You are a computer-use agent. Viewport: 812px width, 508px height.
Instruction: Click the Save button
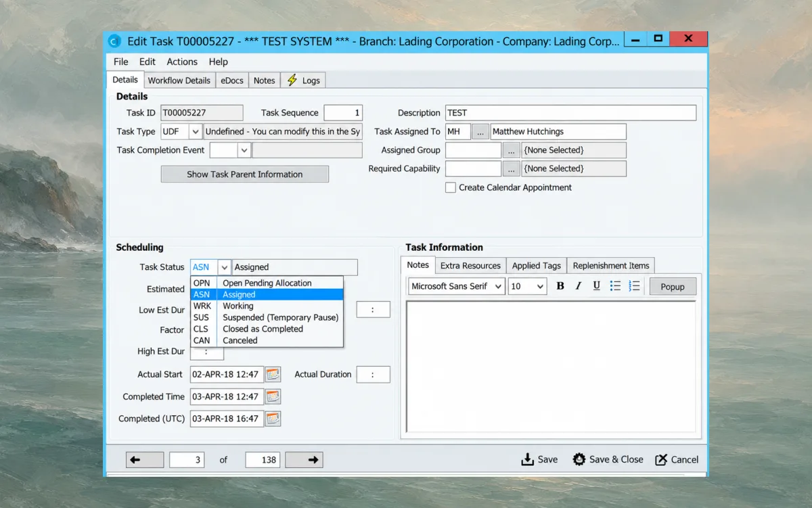coord(539,460)
